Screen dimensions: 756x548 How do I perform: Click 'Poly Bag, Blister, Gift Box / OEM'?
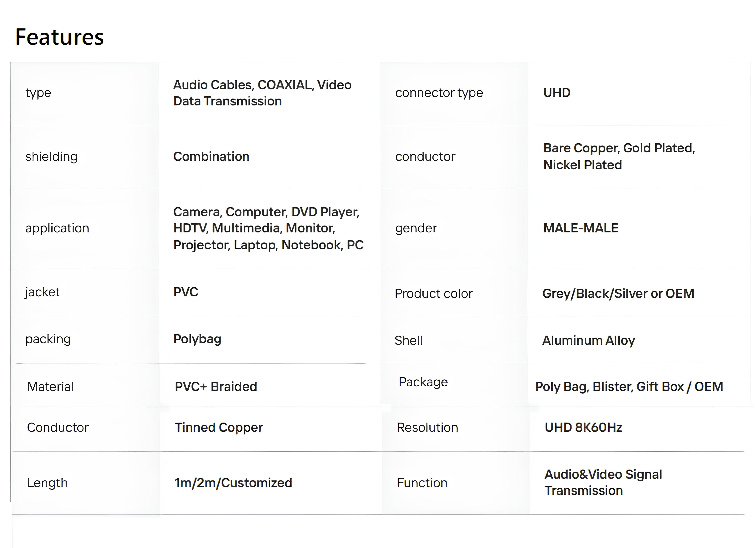click(629, 387)
